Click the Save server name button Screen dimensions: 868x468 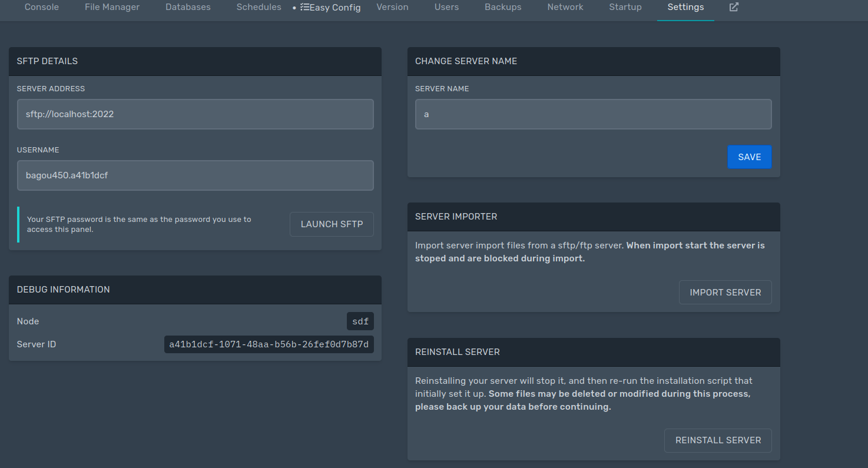749,157
